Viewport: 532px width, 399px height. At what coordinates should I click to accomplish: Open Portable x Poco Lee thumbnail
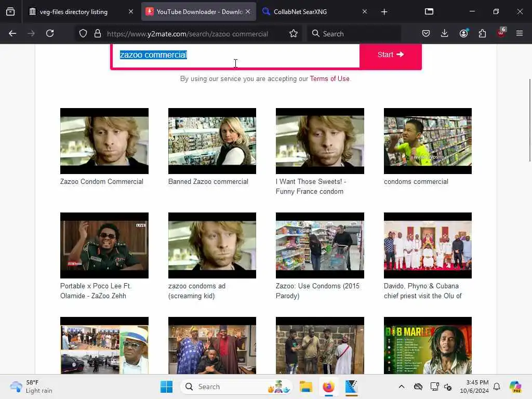(104, 245)
